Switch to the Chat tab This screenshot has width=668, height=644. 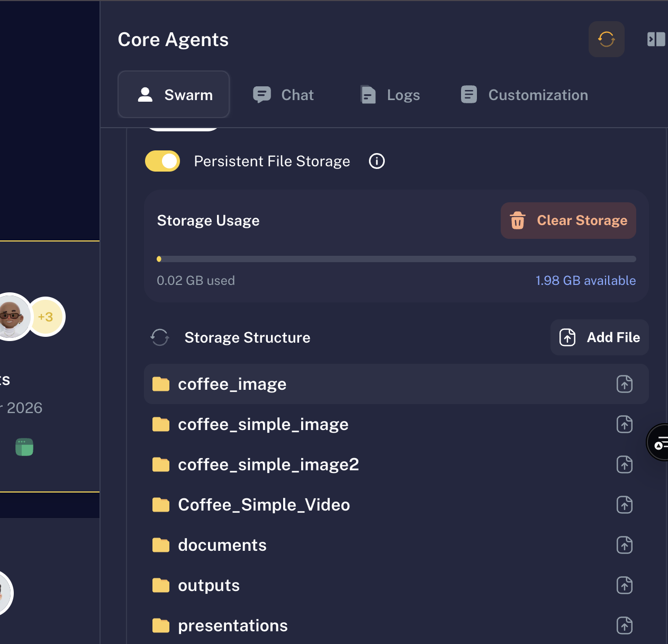tap(283, 95)
